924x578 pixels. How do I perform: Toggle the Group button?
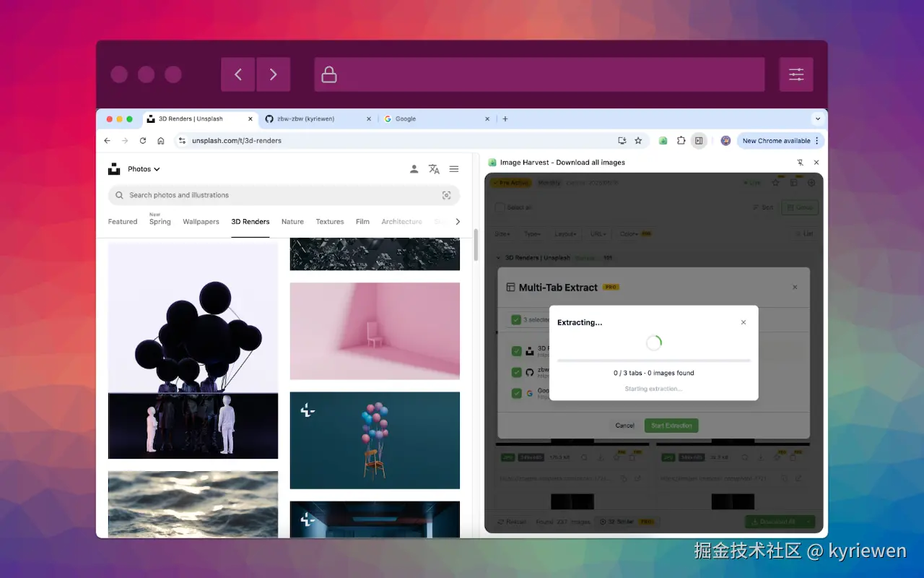[800, 207]
